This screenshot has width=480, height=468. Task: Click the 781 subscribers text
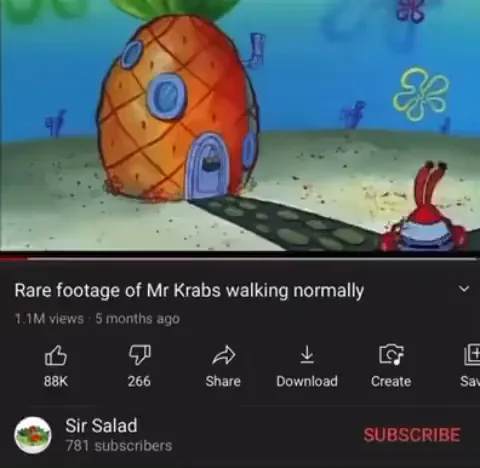119,446
